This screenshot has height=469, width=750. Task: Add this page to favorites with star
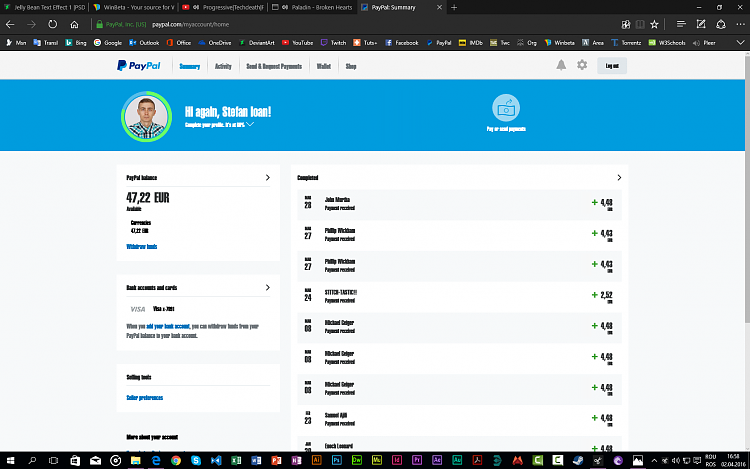[654, 24]
